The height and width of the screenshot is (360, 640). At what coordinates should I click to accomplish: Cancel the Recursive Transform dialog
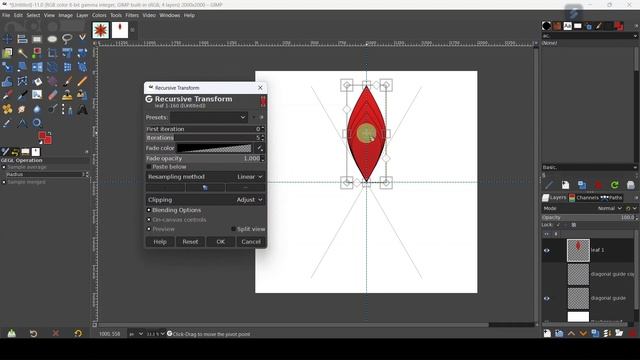pos(251,242)
